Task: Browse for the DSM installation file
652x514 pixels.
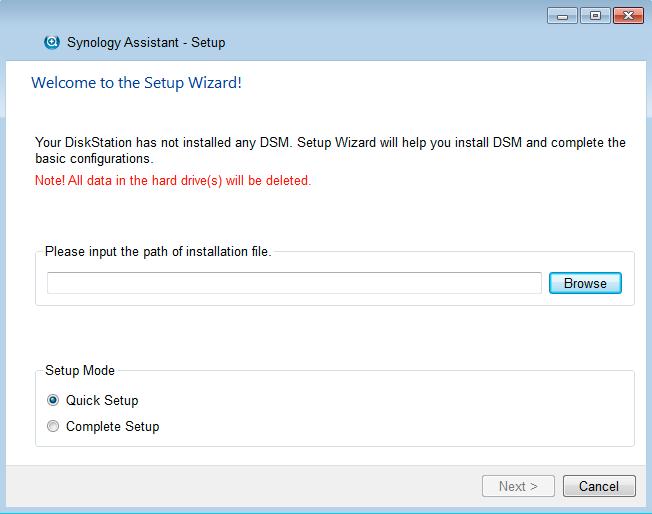Action: [x=585, y=283]
